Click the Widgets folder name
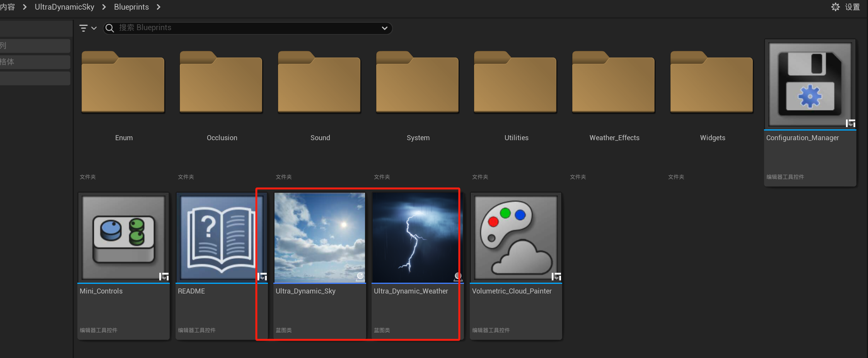Screen dimensions: 868x358 point(713,138)
